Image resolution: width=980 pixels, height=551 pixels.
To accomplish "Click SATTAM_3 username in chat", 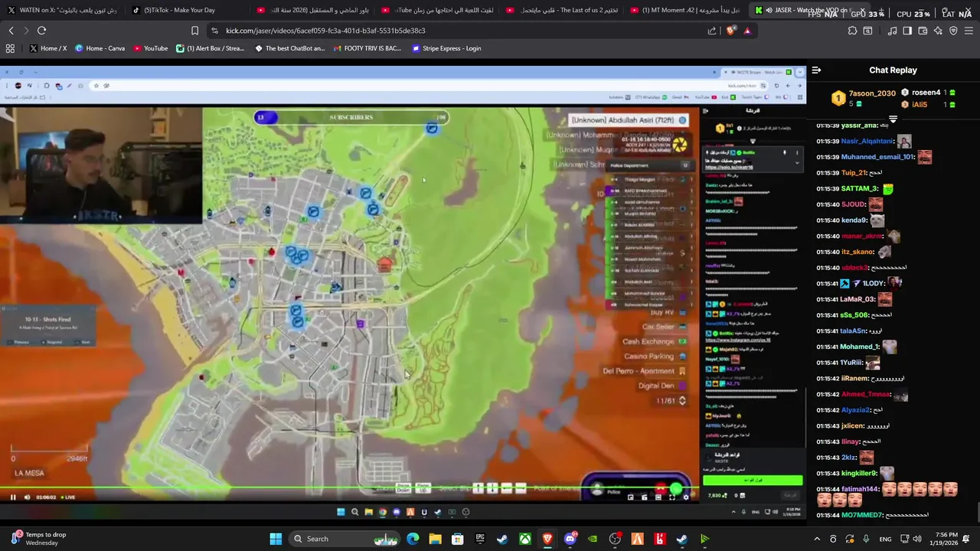I will click(x=860, y=188).
